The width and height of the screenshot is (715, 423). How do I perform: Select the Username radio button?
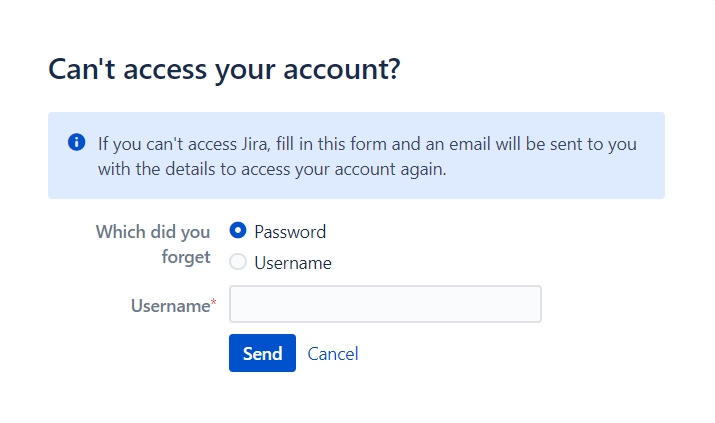[x=238, y=262]
